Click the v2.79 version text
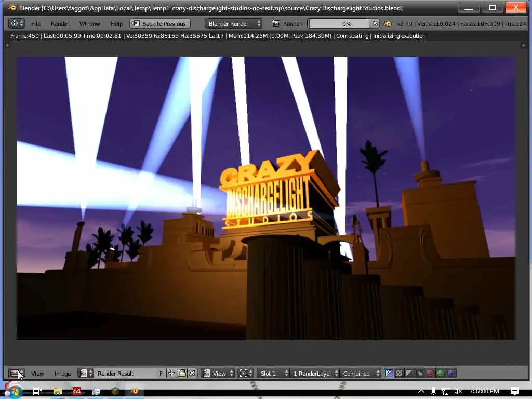532x399 pixels. pyautogui.click(x=404, y=24)
